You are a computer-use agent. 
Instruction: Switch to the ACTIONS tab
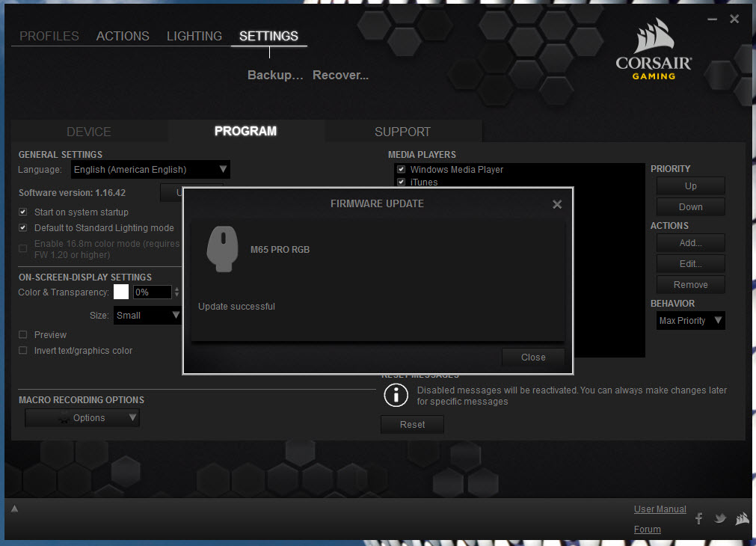point(123,36)
